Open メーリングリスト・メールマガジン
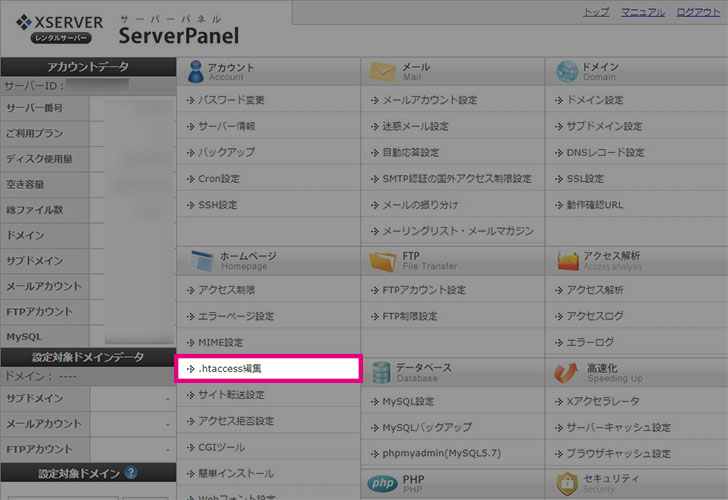The image size is (728, 500). [x=458, y=231]
